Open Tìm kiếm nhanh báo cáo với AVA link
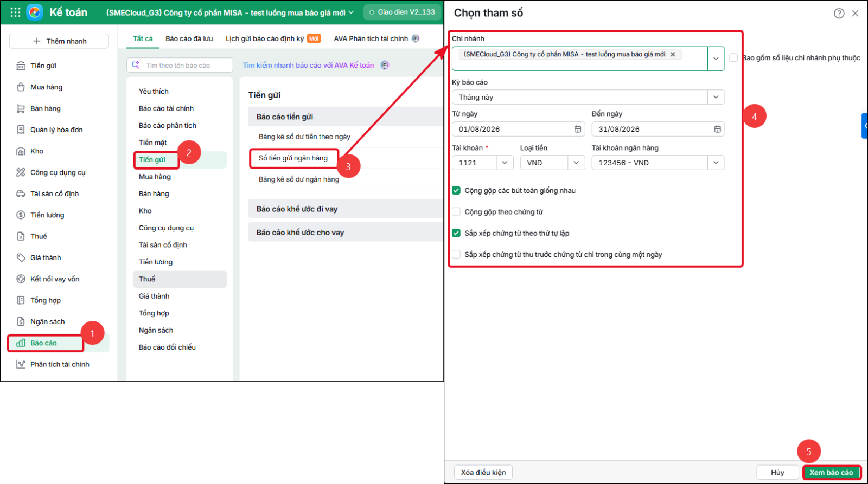This screenshot has width=868, height=484. click(x=308, y=65)
